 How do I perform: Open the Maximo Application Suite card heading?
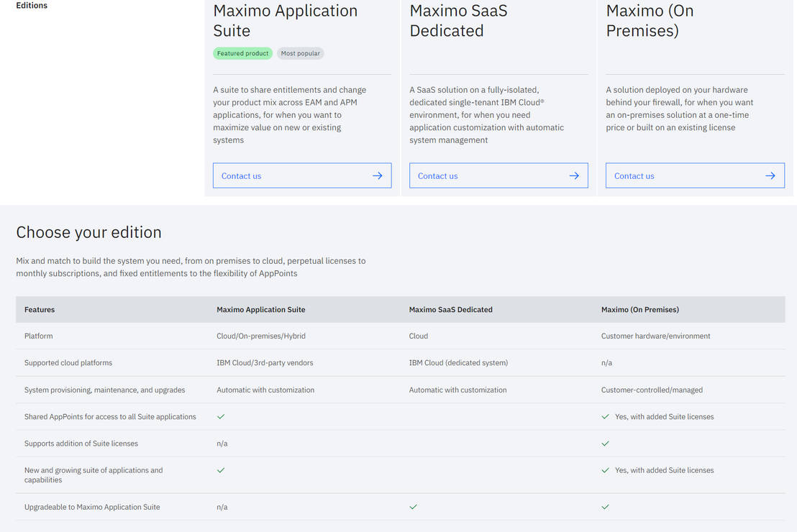[x=285, y=21]
